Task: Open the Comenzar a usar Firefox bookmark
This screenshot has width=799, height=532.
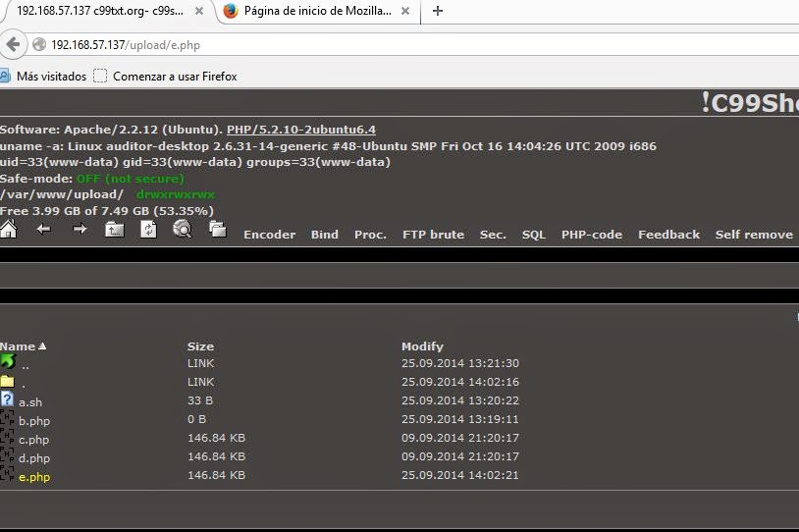Action: [175, 76]
